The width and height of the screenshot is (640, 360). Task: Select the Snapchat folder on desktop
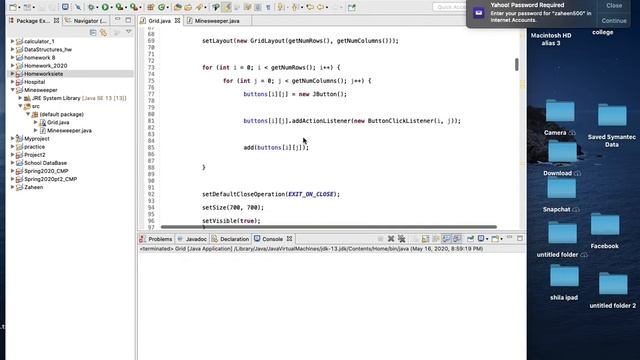561,194
